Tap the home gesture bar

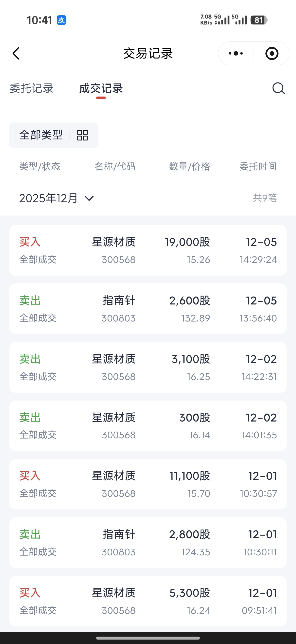(x=148, y=638)
